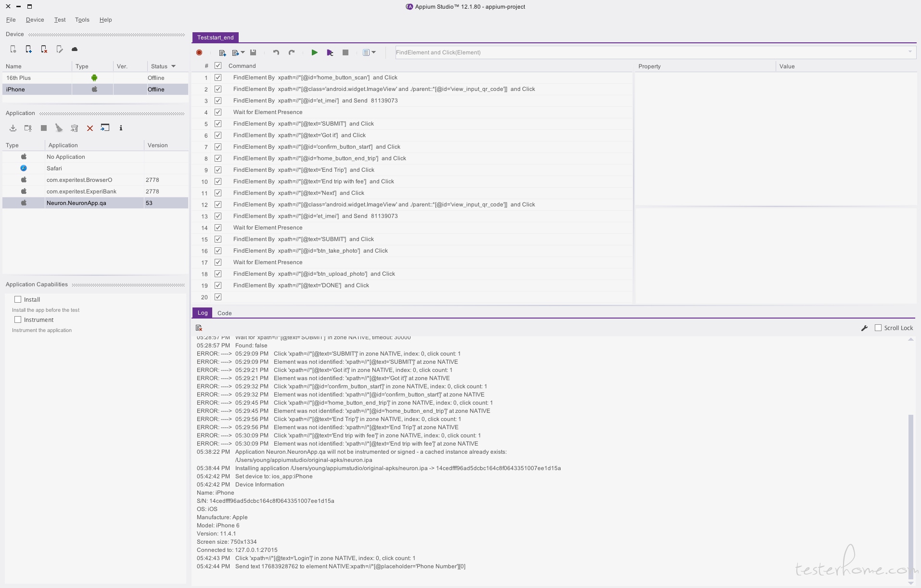The height and width of the screenshot is (588, 921).
Task: Tick the Install capability checkbox
Action: click(18, 299)
